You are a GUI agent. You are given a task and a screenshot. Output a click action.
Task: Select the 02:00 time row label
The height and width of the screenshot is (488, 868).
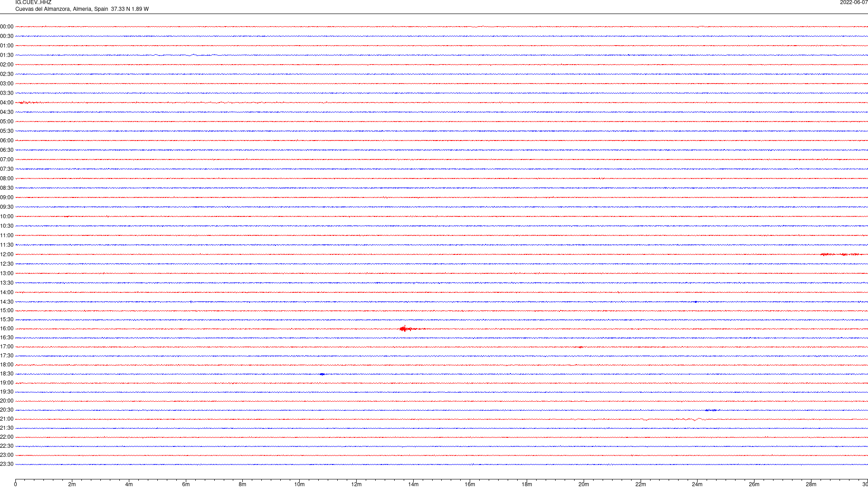[7, 65]
